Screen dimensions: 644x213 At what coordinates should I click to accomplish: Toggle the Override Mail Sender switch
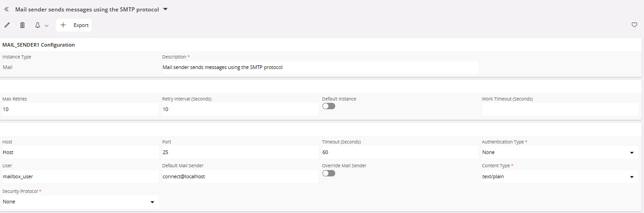click(x=328, y=173)
